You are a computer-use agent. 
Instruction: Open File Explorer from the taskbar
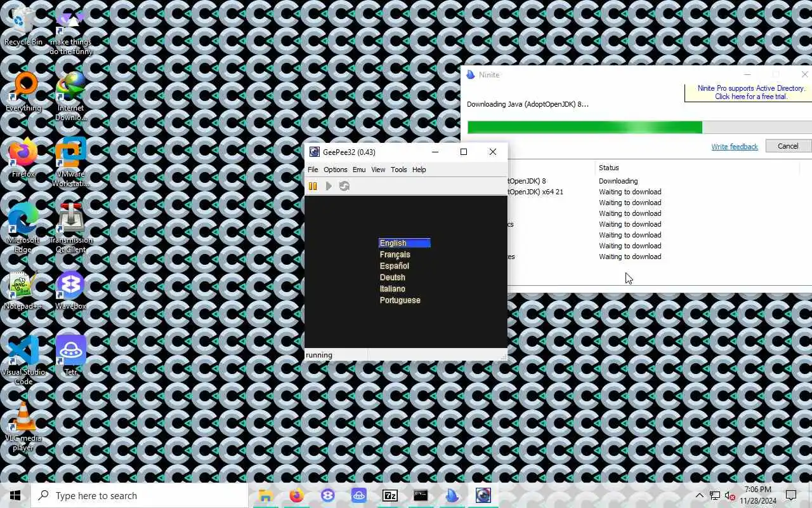pyautogui.click(x=266, y=495)
